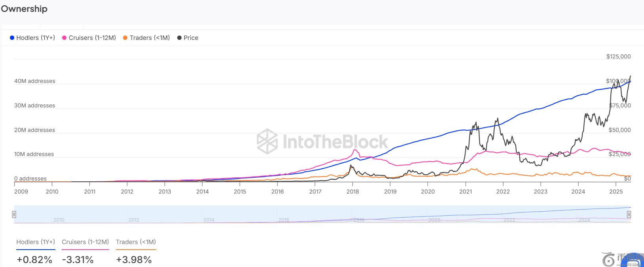This screenshot has height=267, width=644.
Task: Click the blue circular widget icon bottom-right
Action: tap(635, 260)
